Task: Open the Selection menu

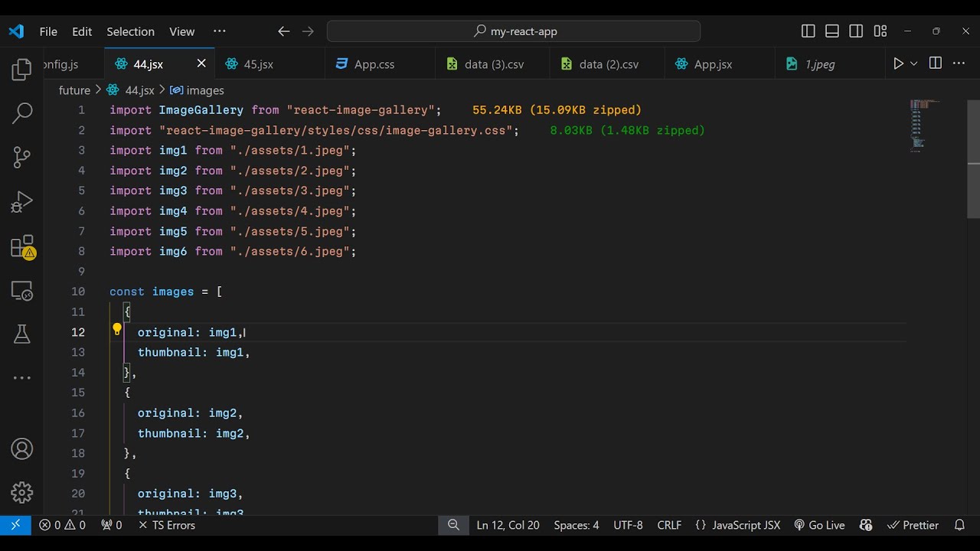Action: point(130,31)
